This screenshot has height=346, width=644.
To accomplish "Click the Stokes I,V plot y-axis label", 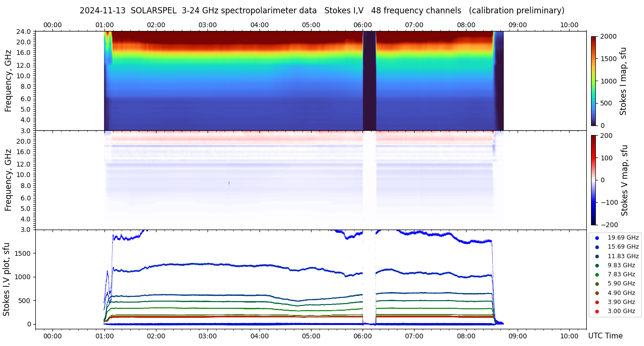I will point(7,279).
